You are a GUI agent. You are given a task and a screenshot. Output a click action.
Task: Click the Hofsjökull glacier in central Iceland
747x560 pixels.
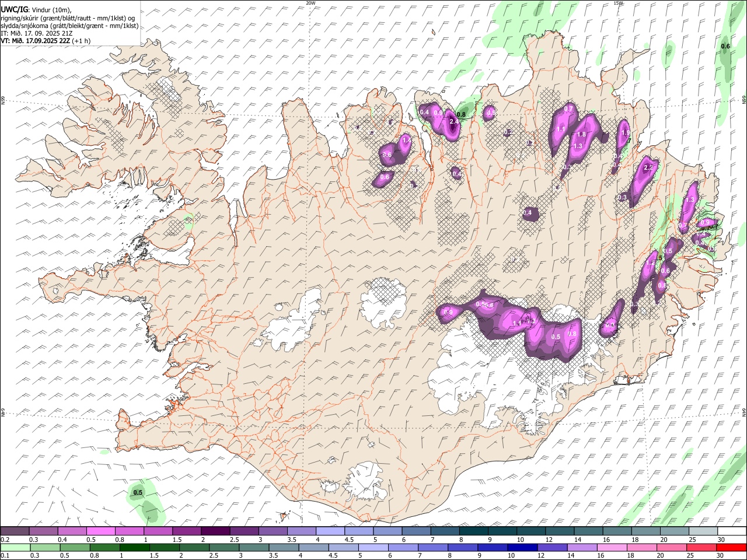coord(383,302)
